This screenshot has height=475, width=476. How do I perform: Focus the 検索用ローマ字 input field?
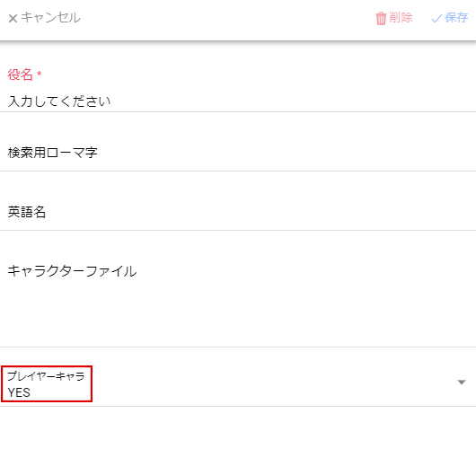coord(238,153)
